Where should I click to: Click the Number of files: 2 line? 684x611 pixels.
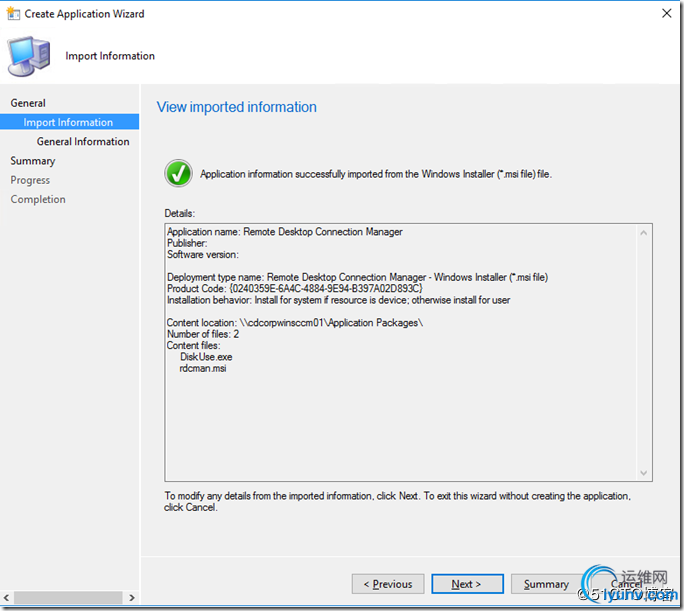click(x=203, y=334)
